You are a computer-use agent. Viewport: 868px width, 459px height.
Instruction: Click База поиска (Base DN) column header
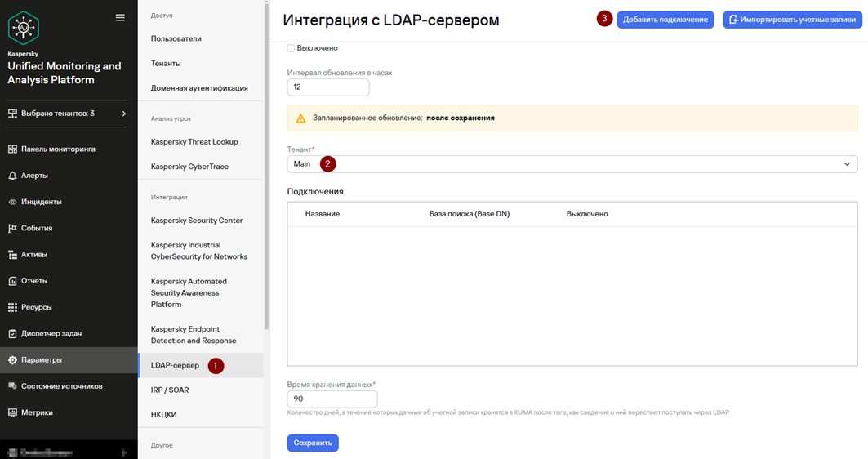point(470,214)
